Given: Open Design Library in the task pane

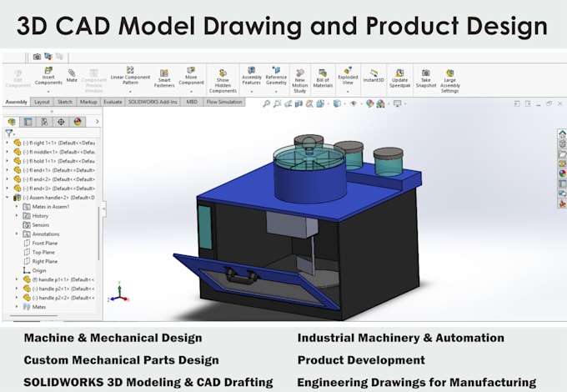Looking at the screenshot, I should point(562,144).
